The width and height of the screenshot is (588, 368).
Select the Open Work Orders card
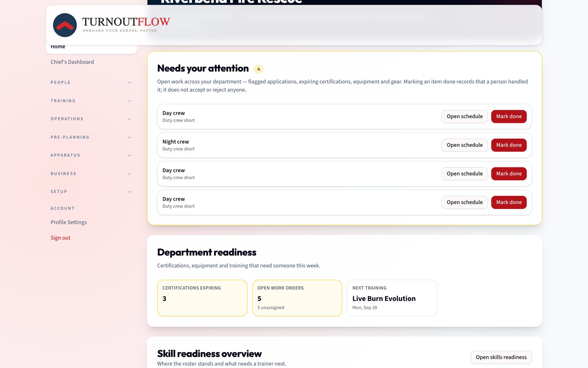297,298
